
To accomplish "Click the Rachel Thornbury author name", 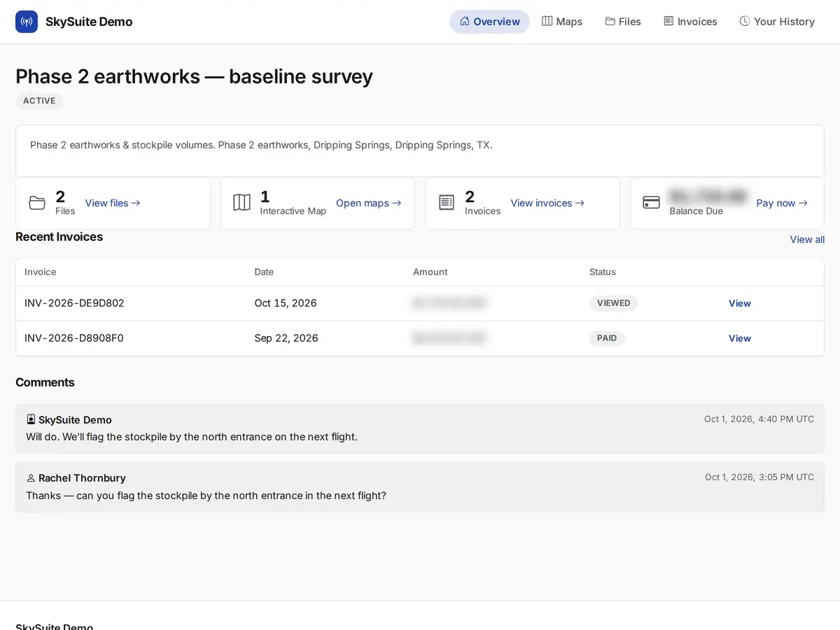I will coord(82,478).
